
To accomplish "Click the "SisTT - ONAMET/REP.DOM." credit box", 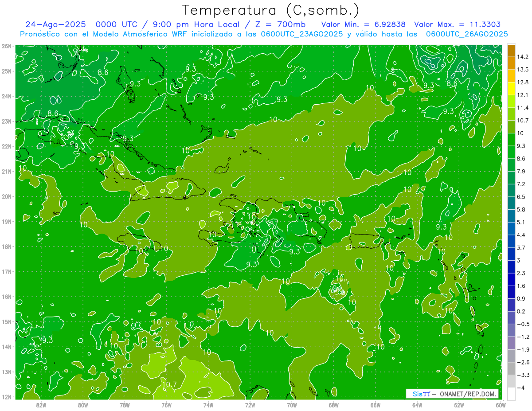I will (x=452, y=394).
